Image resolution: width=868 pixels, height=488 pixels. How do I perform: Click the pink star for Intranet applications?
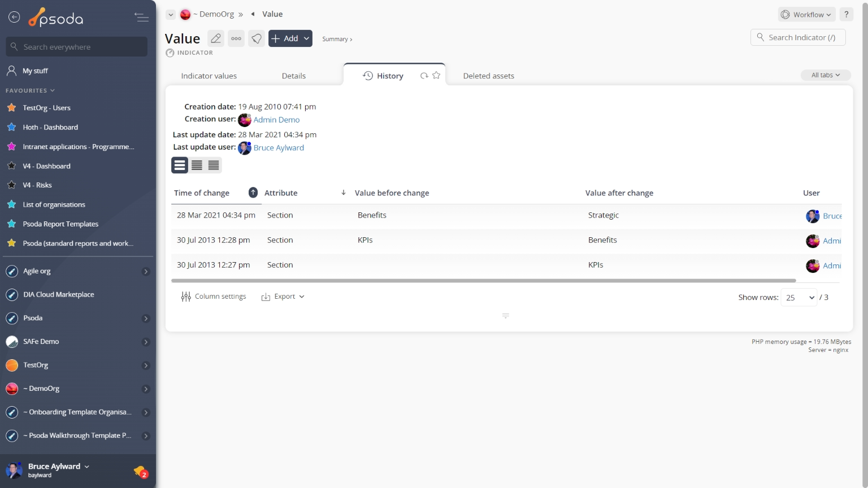click(11, 146)
